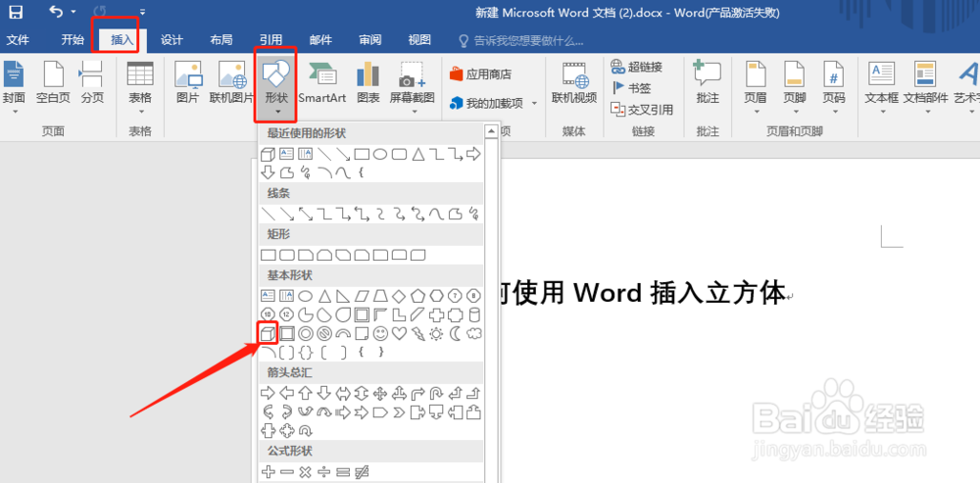The width and height of the screenshot is (980, 483).
Task: Select the moon shape
Action: [456, 334]
